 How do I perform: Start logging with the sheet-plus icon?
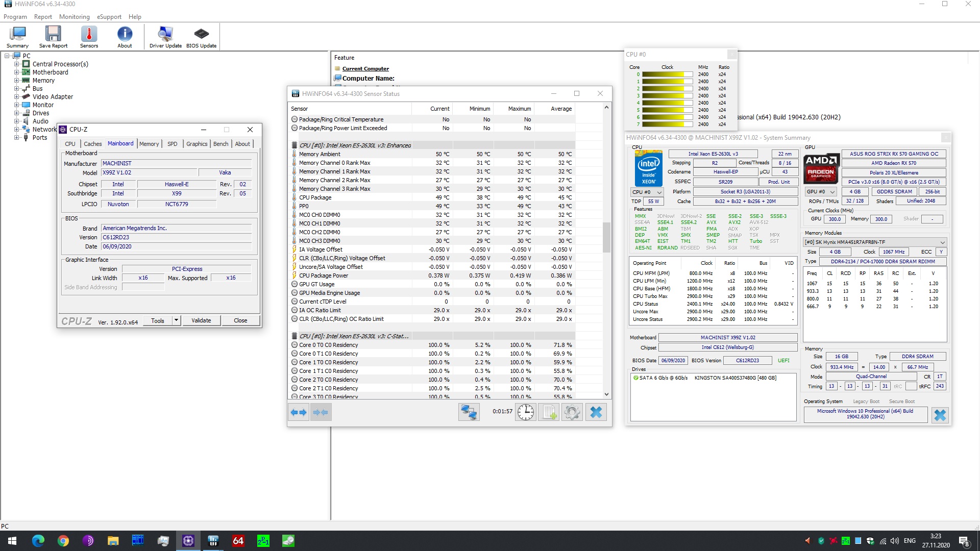(549, 412)
